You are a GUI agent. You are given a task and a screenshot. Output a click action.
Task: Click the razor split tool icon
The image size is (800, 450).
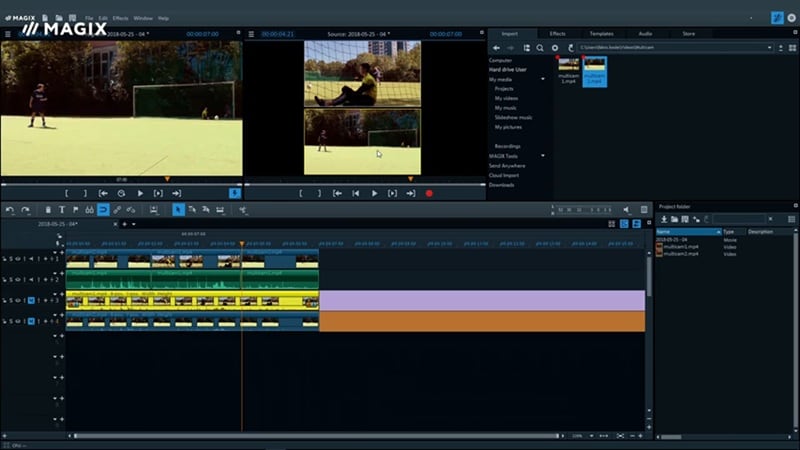(243, 210)
